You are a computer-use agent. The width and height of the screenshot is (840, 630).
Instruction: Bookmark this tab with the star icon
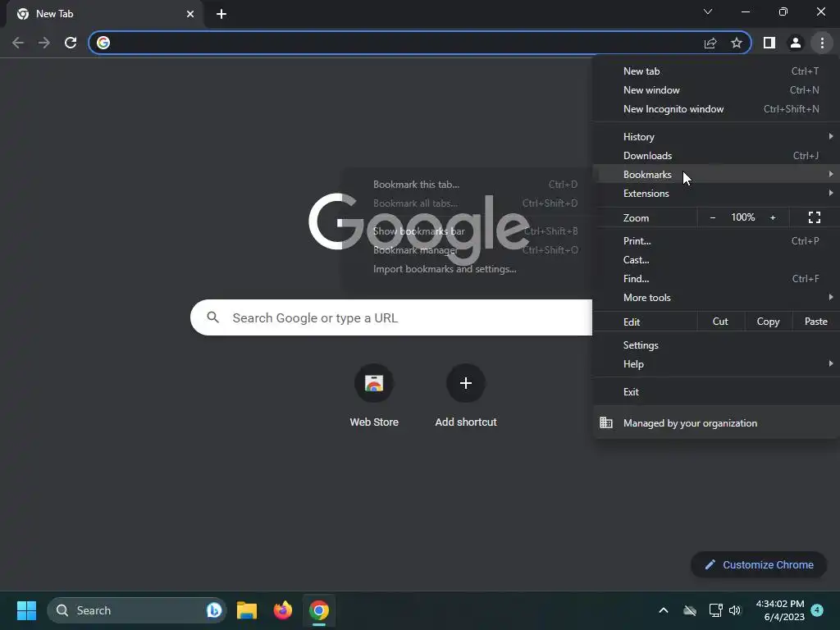pos(737,43)
